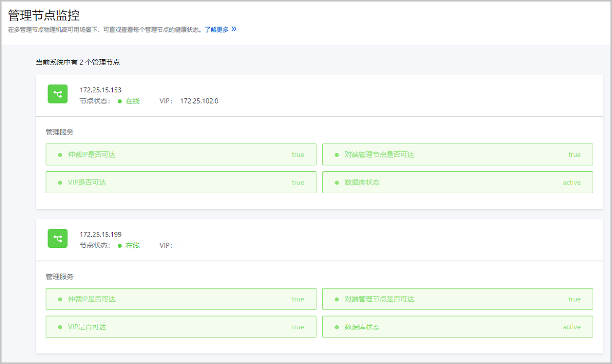This screenshot has height=364, width=612.
Task: Click the double chevron next to 了解更多
Action: [x=234, y=29]
